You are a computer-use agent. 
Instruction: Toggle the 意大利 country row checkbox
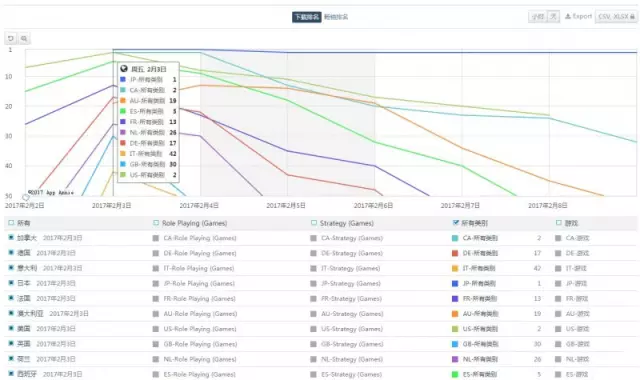click(11, 268)
